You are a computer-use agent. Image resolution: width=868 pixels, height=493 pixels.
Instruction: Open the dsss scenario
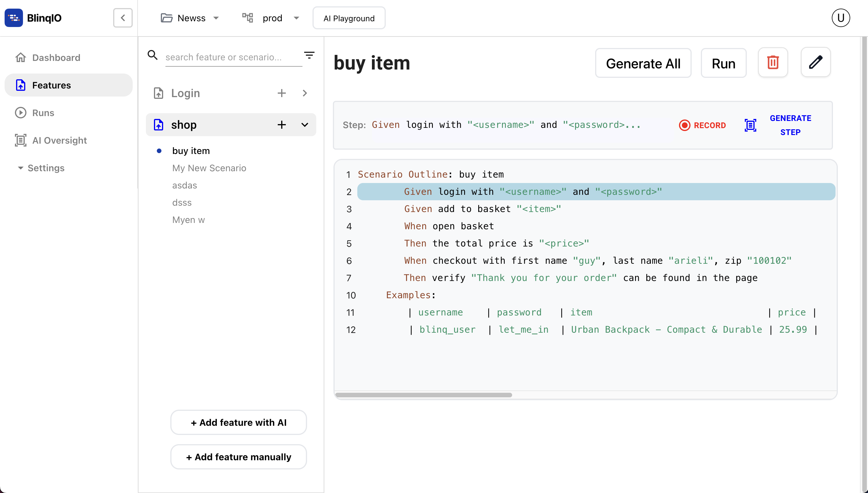(182, 203)
